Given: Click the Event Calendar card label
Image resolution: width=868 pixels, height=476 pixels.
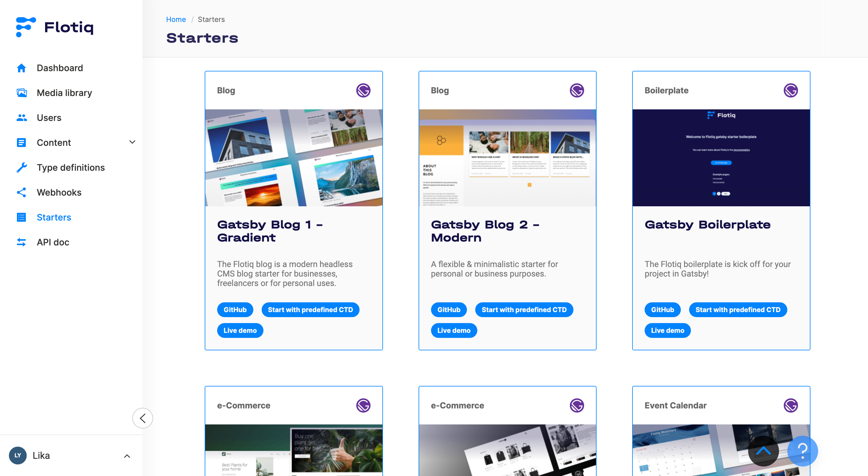Looking at the screenshot, I should coord(675,405).
